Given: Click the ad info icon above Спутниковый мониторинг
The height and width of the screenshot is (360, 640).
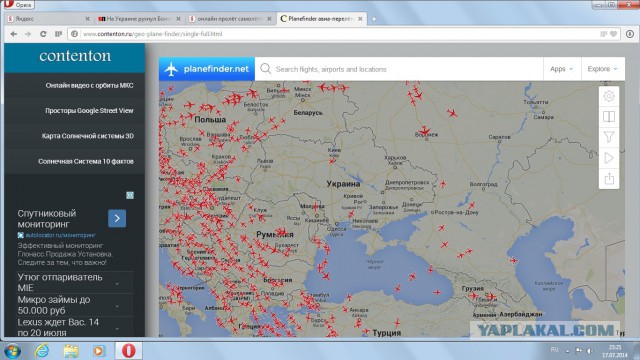Looking at the screenshot, I should 130,196.
